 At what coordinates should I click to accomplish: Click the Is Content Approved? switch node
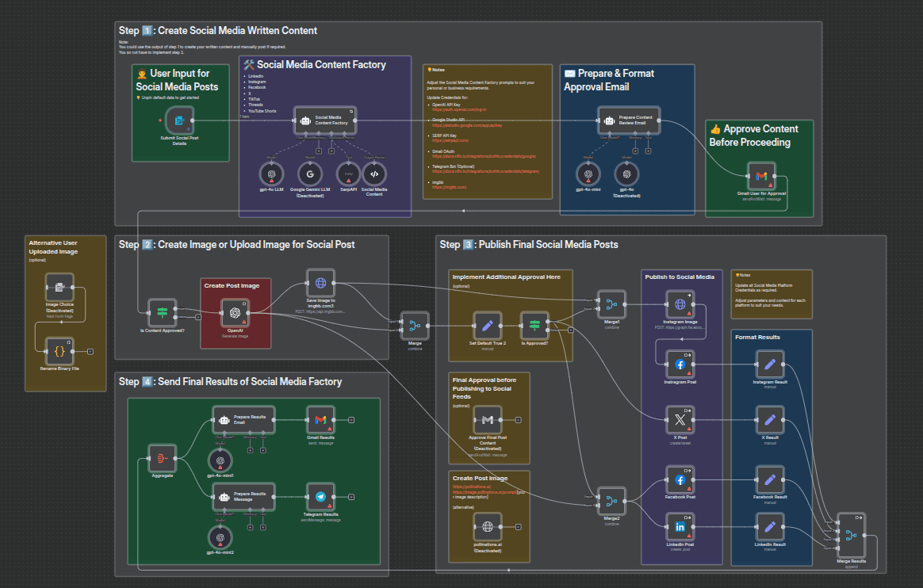click(163, 313)
